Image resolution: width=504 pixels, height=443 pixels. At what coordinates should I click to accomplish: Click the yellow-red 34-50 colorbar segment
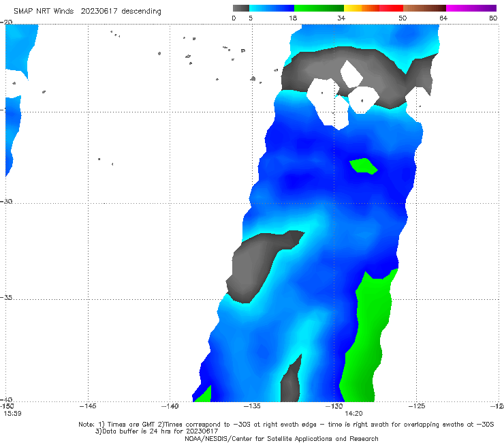click(x=373, y=8)
